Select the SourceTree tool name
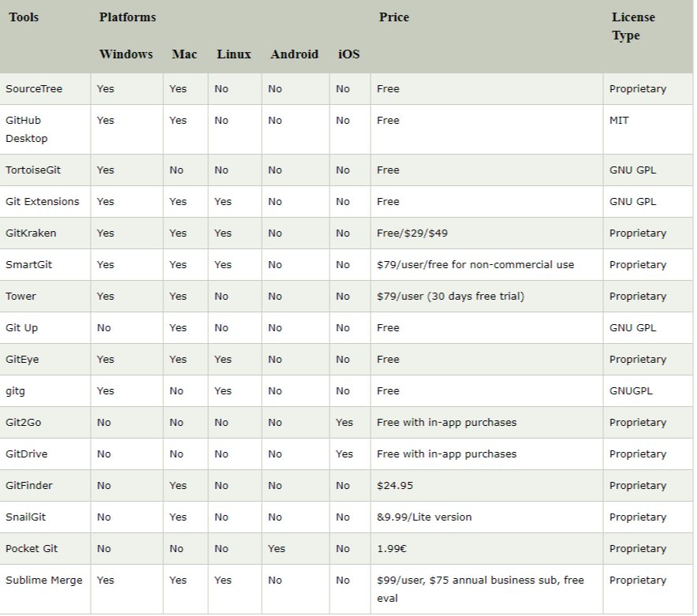Screen dimensions: 697x616 click(x=34, y=88)
